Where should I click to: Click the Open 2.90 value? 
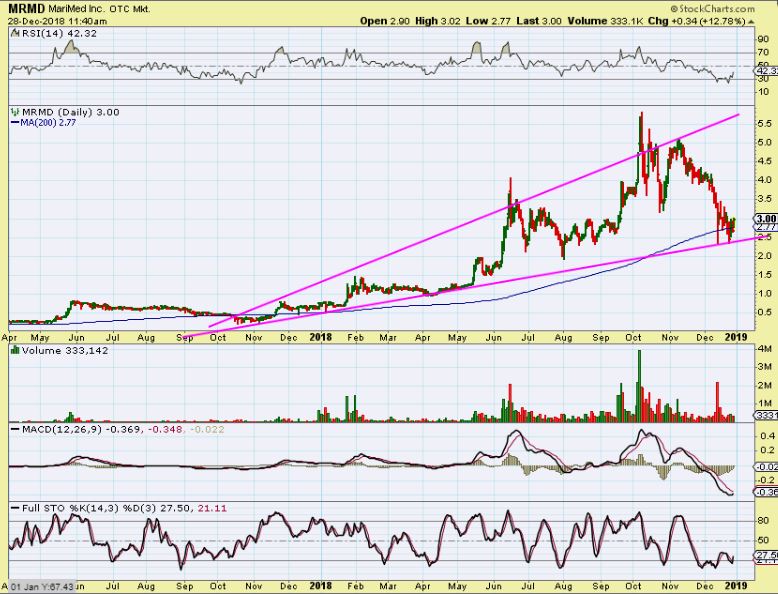point(385,21)
